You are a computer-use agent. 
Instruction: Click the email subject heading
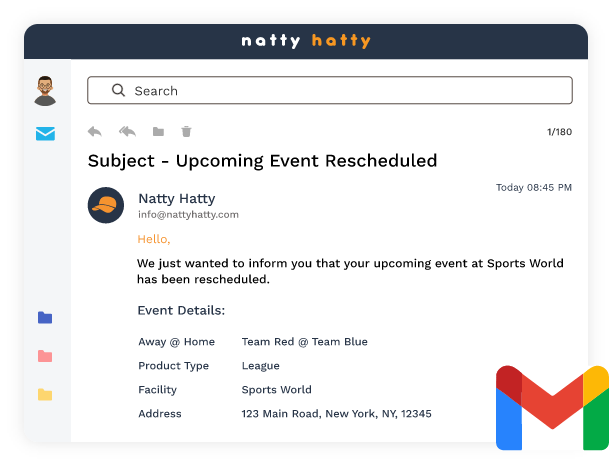tap(262, 160)
